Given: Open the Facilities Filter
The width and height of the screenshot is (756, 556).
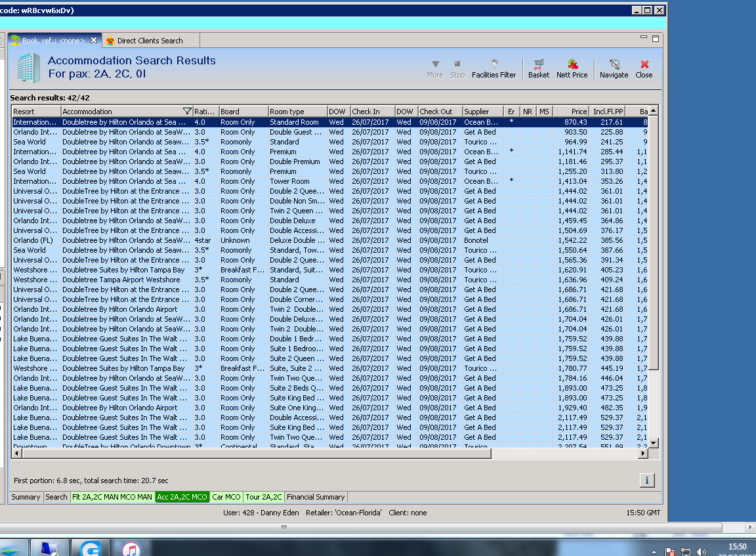Looking at the screenshot, I should click(x=493, y=69).
